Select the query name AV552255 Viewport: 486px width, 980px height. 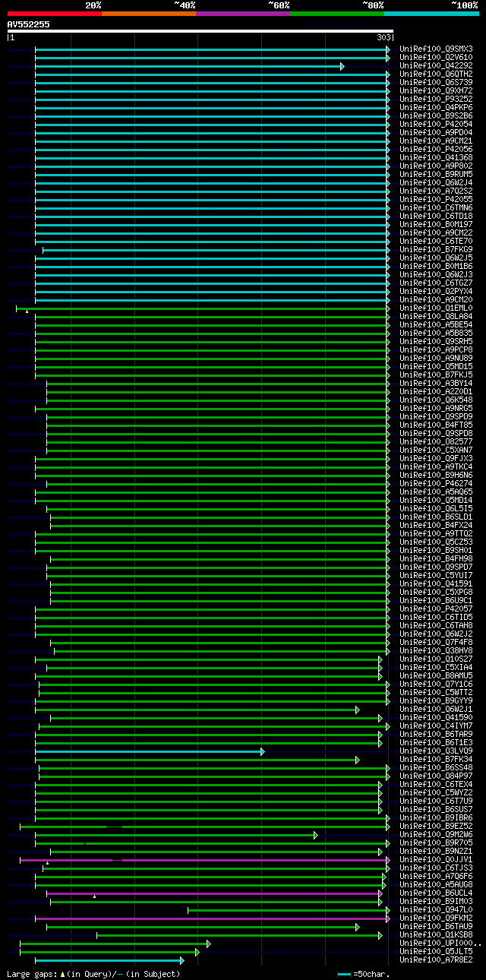29,24
